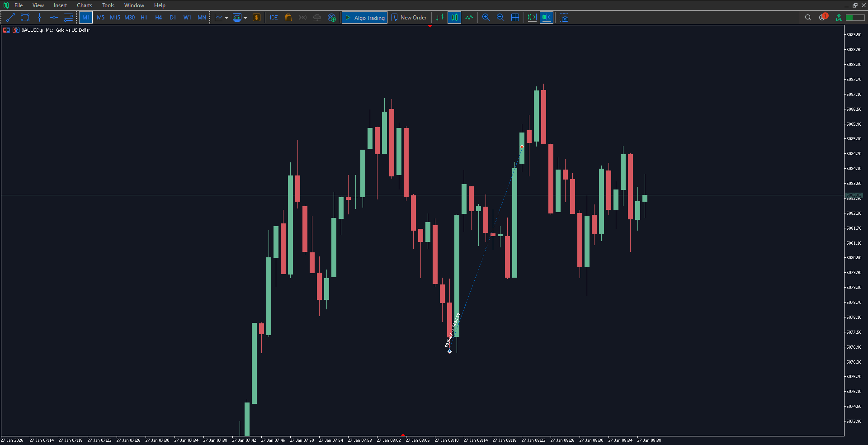Open the Market shopping bag icon

[x=288, y=18]
